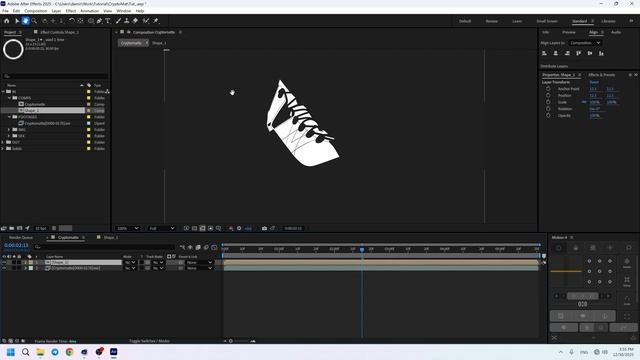Click the Windows Start button
The width and height of the screenshot is (640, 360).
click(x=11, y=352)
